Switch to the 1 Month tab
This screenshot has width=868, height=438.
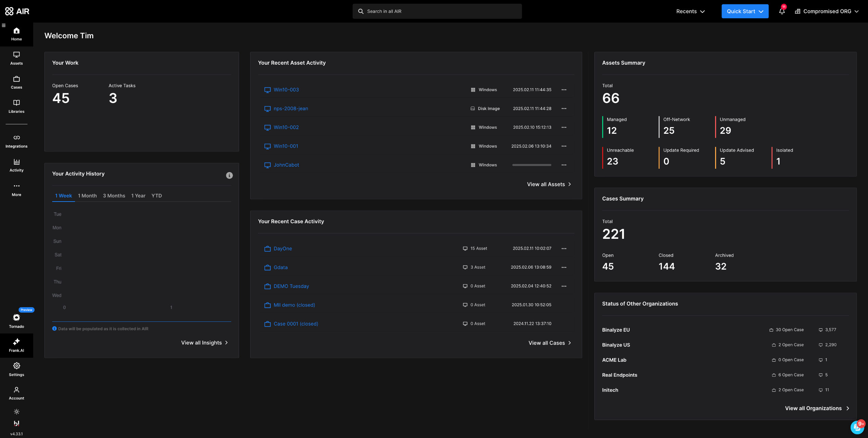[x=87, y=196]
